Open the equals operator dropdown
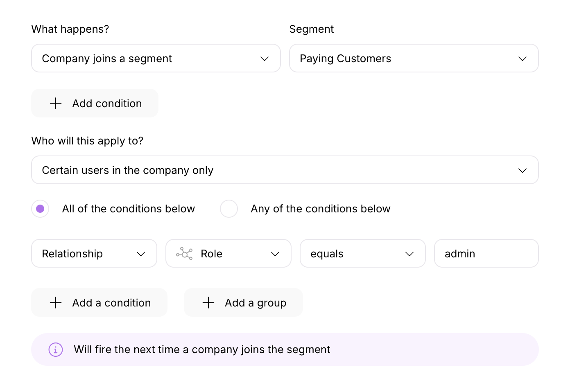 (x=362, y=253)
